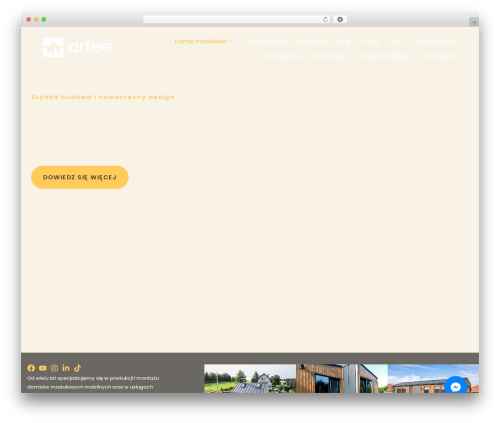Open the Więcej możliwości link
This screenshot has width=500, height=423.
(387, 56)
